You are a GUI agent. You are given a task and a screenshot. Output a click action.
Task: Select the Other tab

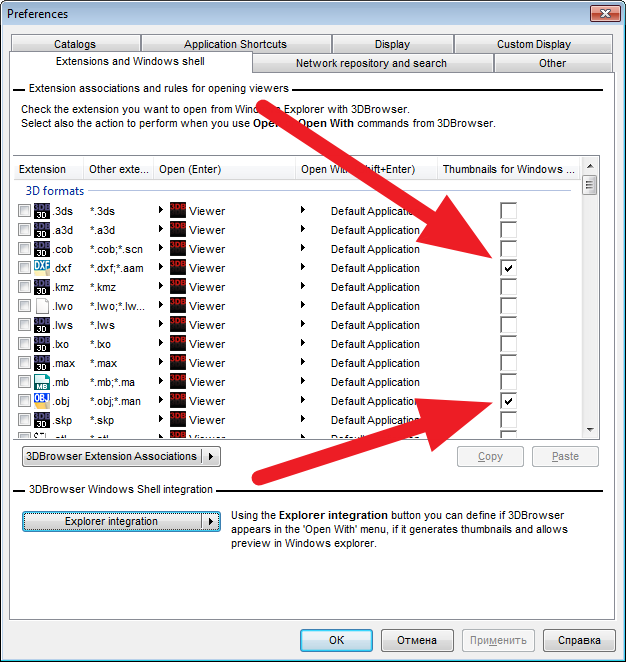pos(553,63)
